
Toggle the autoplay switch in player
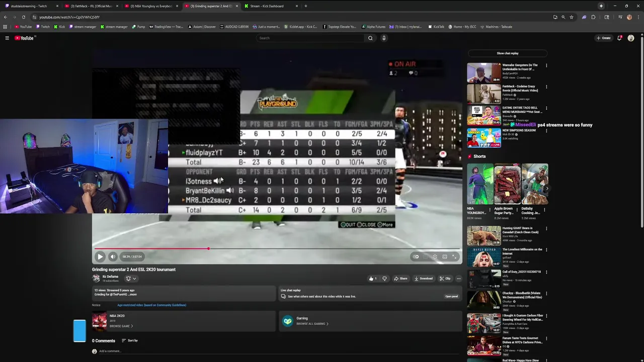tap(416, 256)
